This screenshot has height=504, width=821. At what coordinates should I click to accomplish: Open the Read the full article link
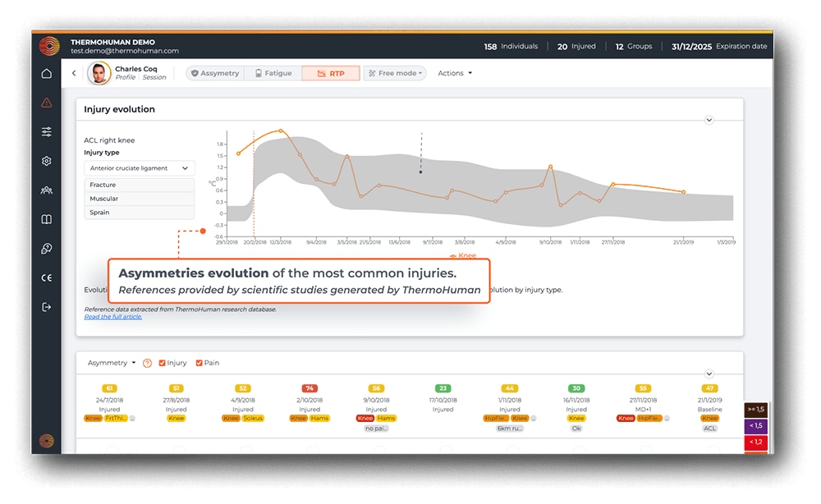(x=113, y=317)
